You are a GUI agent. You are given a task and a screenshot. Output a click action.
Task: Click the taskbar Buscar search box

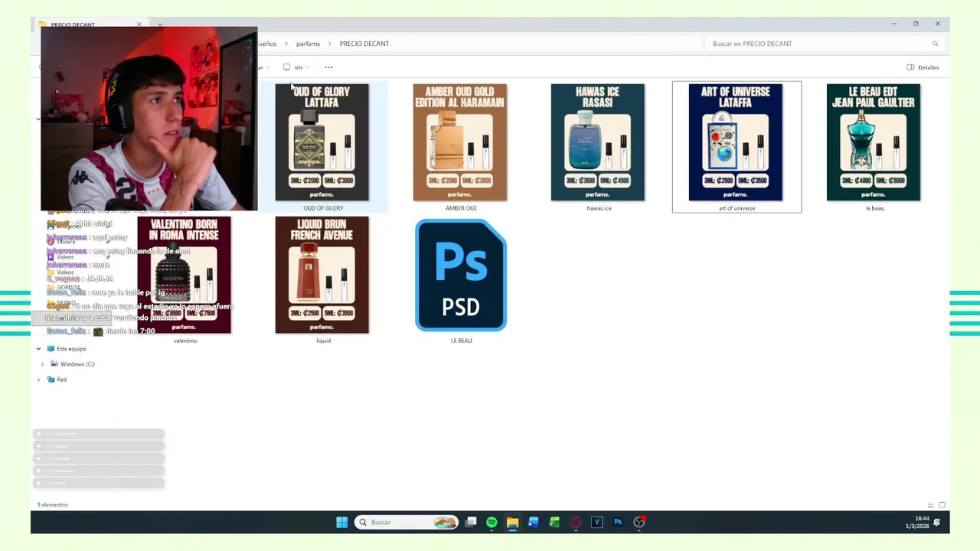tap(407, 522)
